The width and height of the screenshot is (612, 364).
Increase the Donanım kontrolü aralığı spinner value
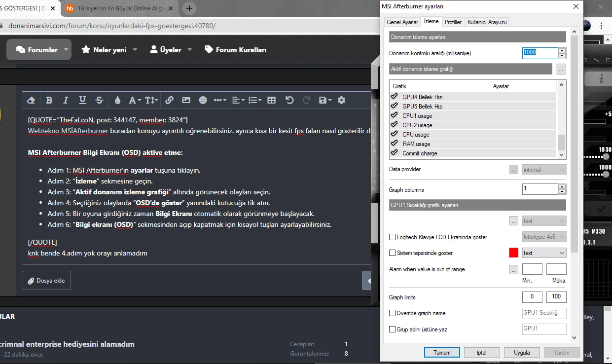click(562, 50)
